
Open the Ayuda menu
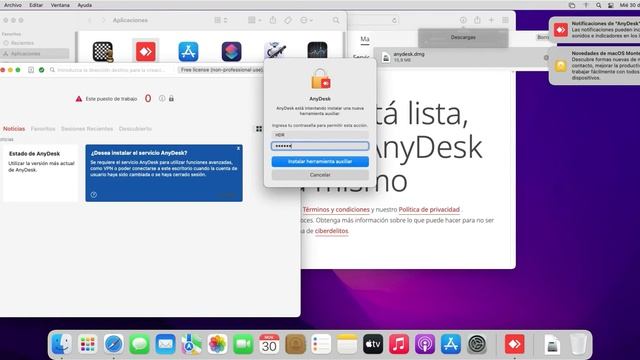pos(84,5)
